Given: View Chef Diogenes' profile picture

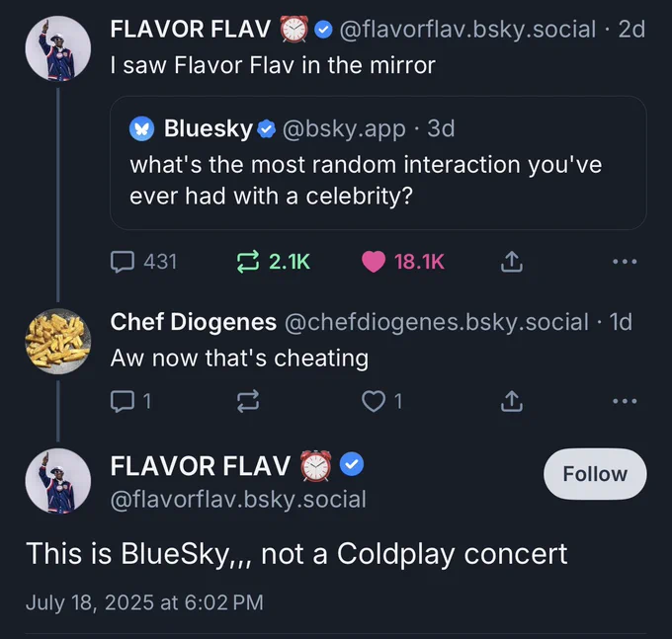Looking at the screenshot, I should (x=57, y=342).
